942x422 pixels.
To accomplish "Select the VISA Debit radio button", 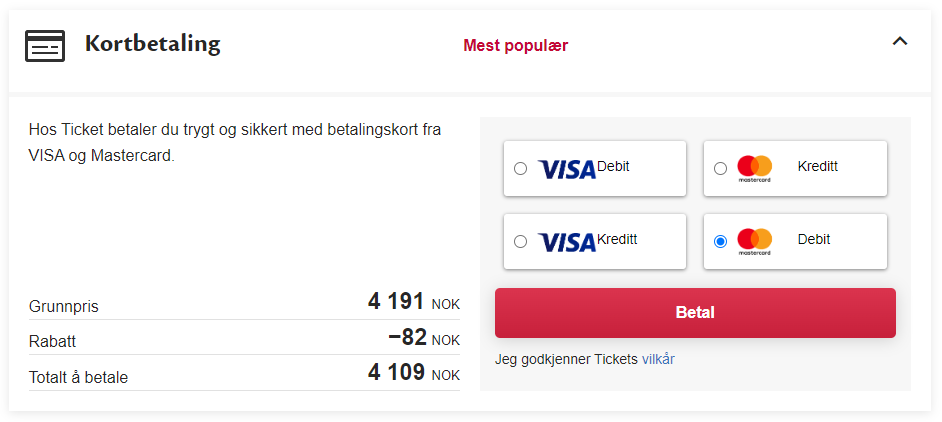I will tap(520, 169).
